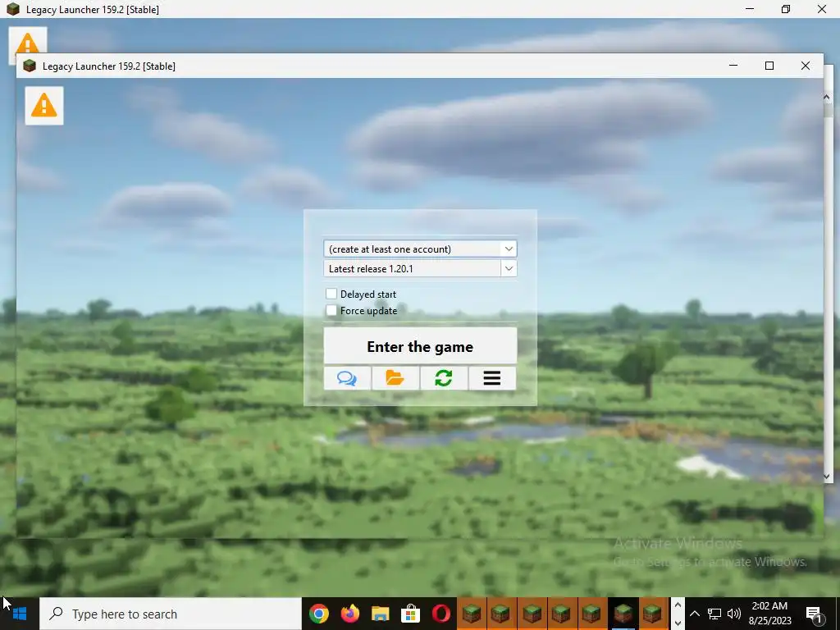Open the Windows Start menu
This screenshot has width=840, height=630.
tap(20, 614)
